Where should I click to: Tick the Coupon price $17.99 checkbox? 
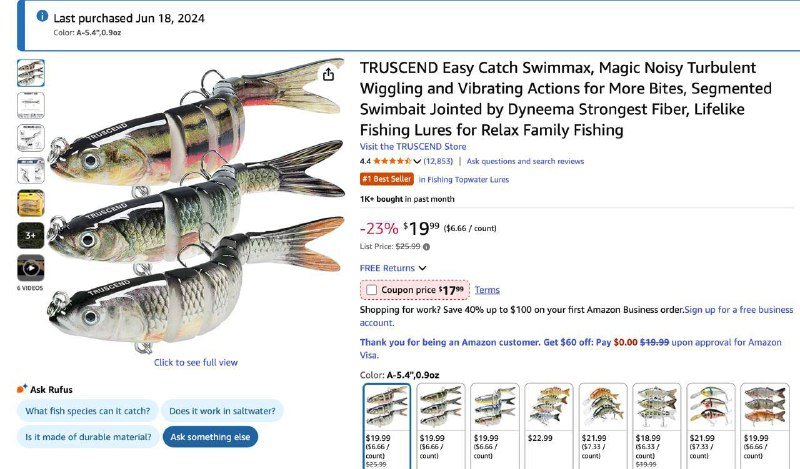(372, 290)
